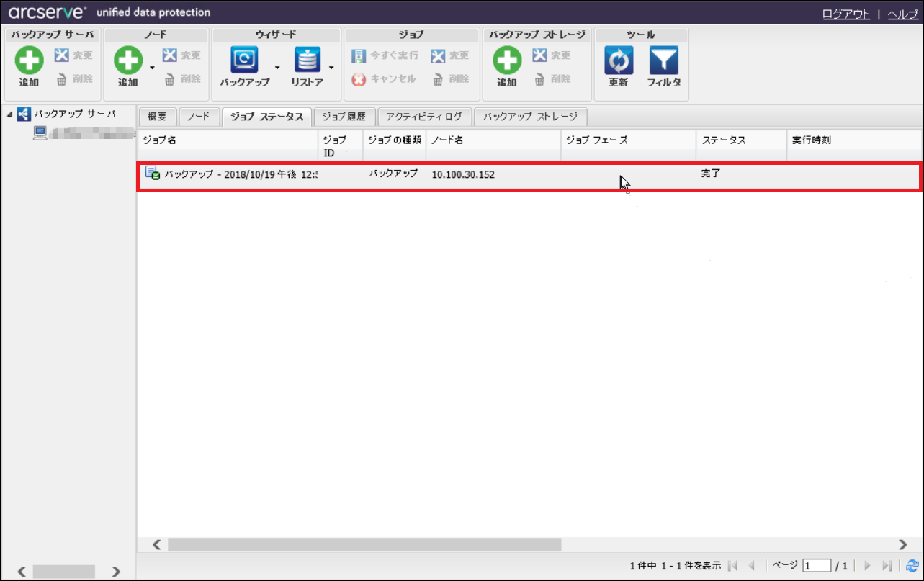Click the job grid horizontal scrollbar thumb
Screen dimensions: 924x581
tap(364, 544)
